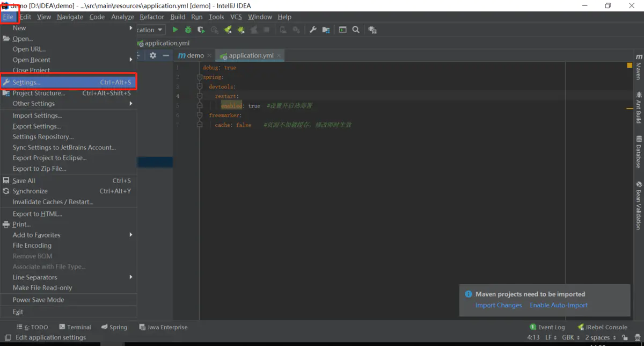
Task: Click the yellow inspection warning indicator
Action: pos(630,66)
